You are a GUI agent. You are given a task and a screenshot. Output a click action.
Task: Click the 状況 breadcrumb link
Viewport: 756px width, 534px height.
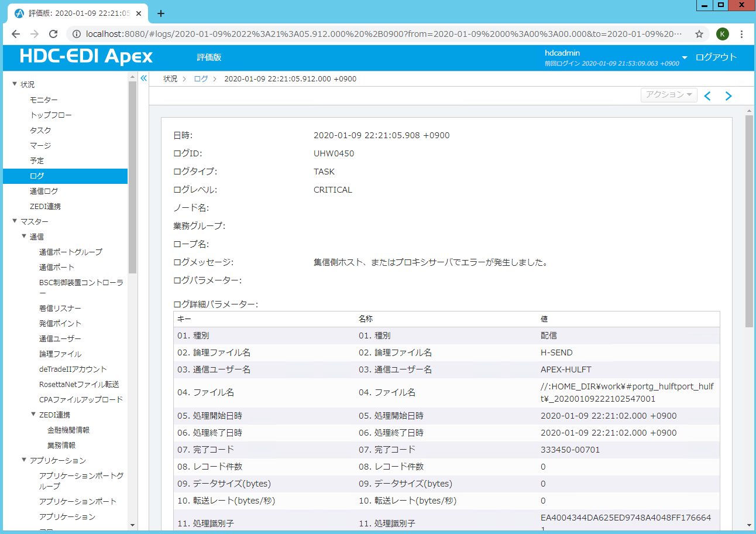tap(170, 78)
